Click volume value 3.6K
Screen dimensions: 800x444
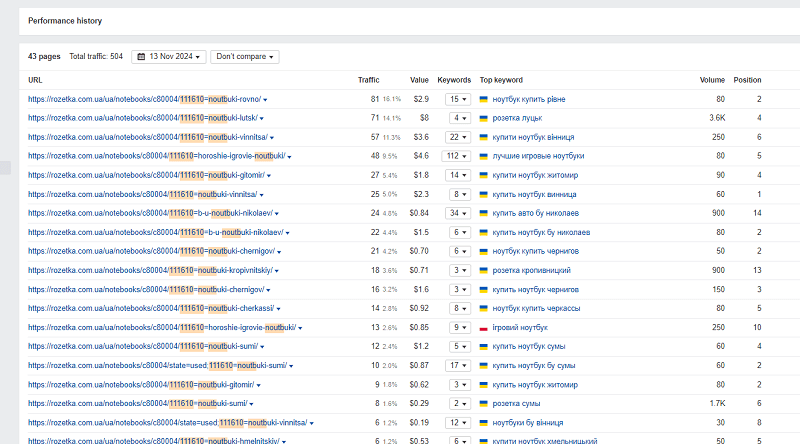[717, 118]
